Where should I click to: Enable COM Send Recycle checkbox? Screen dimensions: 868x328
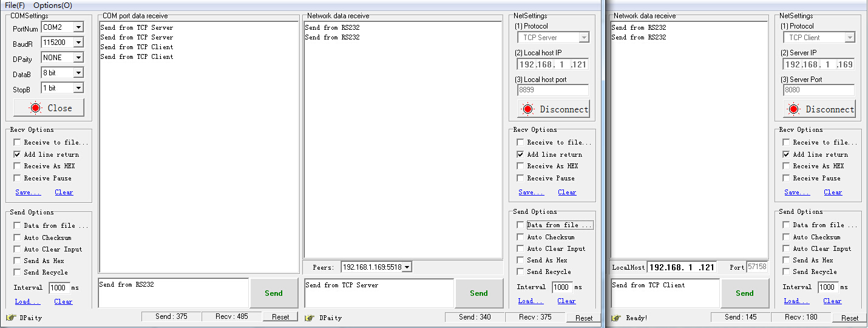[17, 272]
